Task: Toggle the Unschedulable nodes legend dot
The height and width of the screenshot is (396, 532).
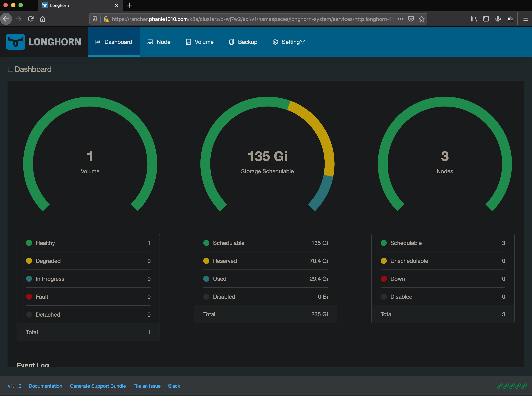Action: tap(384, 261)
